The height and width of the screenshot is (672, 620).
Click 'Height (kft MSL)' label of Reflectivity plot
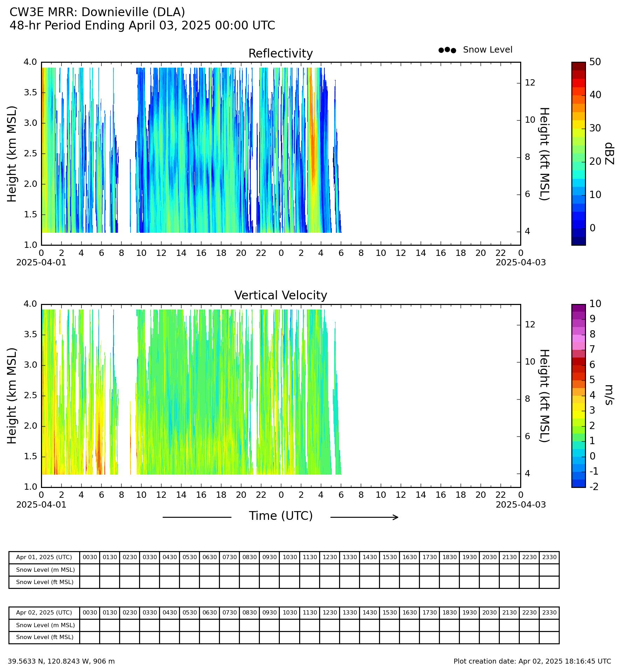pos(544,154)
